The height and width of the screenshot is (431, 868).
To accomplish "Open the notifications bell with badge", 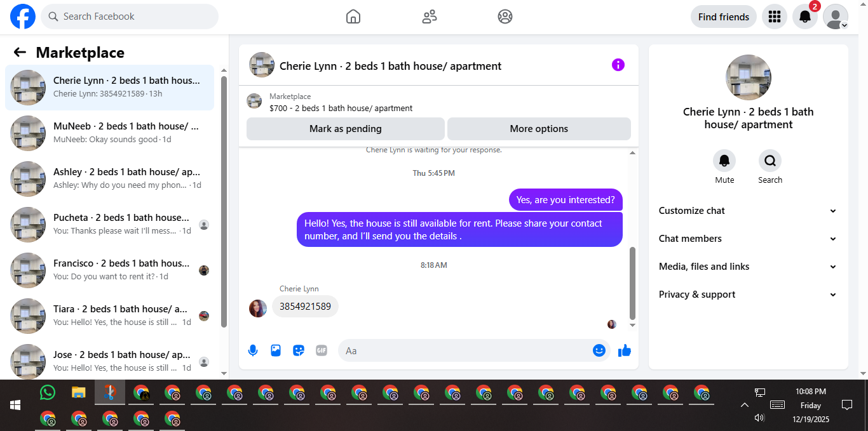I will pyautogui.click(x=805, y=17).
